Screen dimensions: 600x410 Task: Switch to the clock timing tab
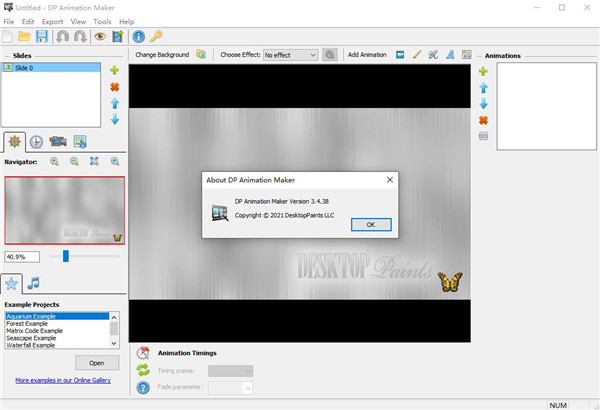36,142
